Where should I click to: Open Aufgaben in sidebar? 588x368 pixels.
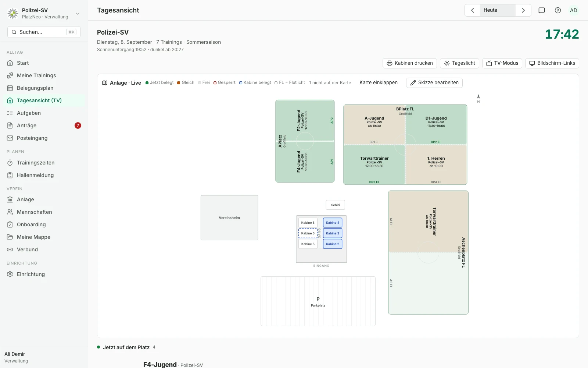tap(44, 113)
